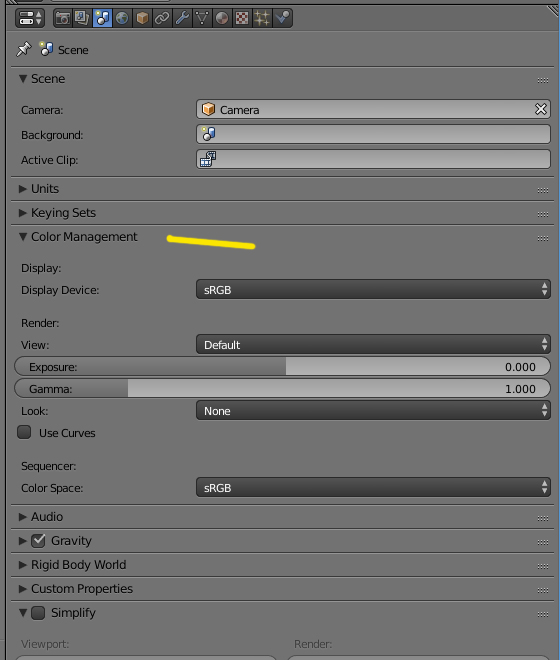Click the Simplify panel grip handle
This screenshot has height=660, width=560.
pos(543,615)
